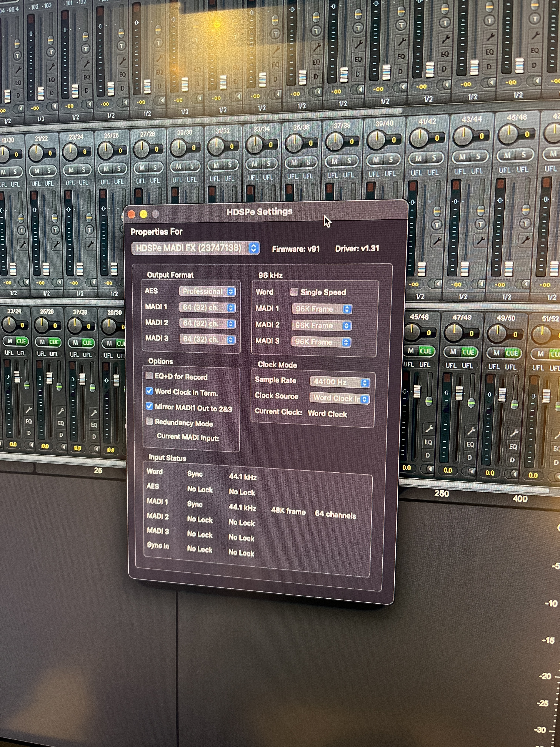Mute channel 21/22 with its M button

tap(36, 171)
